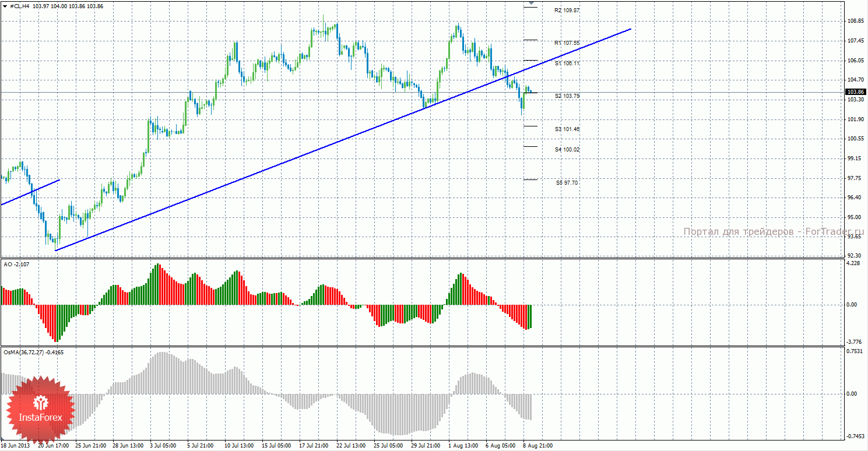Click the AO scale value 4.228
The height and width of the screenshot is (451, 868).
coord(853,263)
